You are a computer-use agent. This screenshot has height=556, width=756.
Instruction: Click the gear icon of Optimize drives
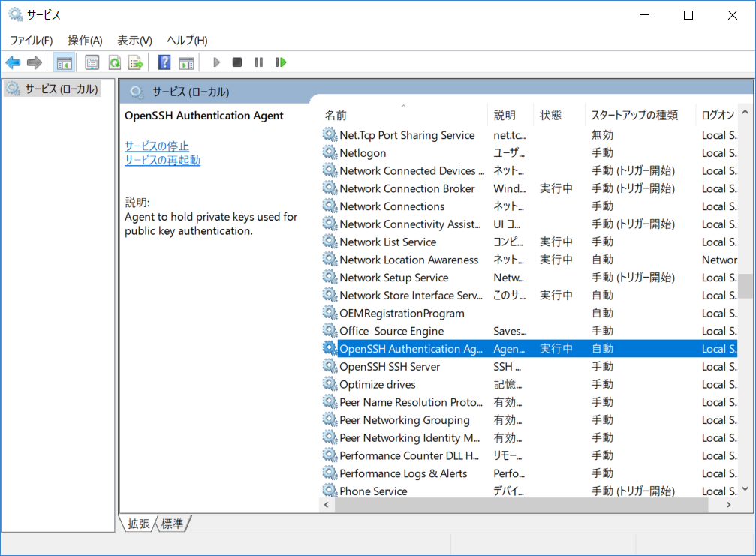330,384
